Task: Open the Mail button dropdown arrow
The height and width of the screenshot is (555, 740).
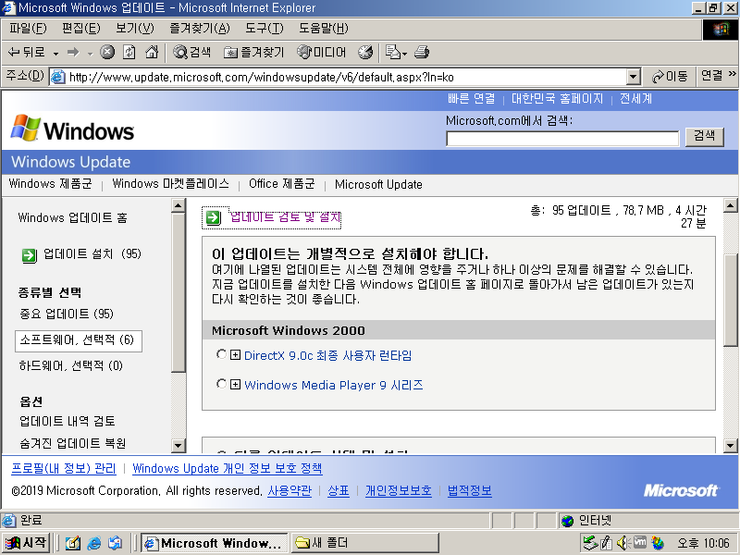Action: [x=404, y=53]
